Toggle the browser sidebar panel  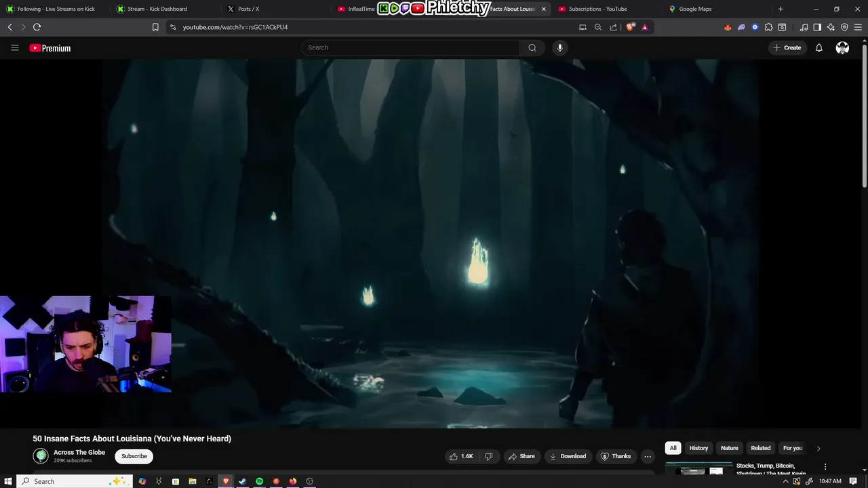817,27
